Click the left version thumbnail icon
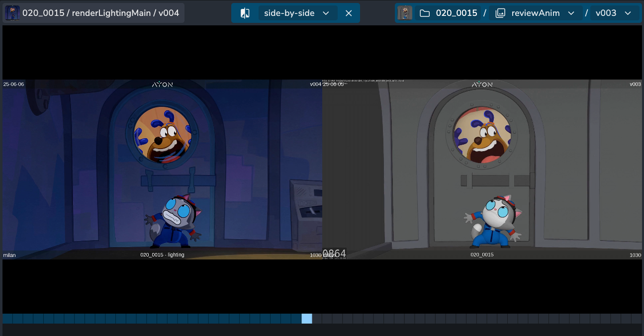Image resolution: width=644 pixels, height=336 pixels. pyautogui.click(x=12, y=13)
